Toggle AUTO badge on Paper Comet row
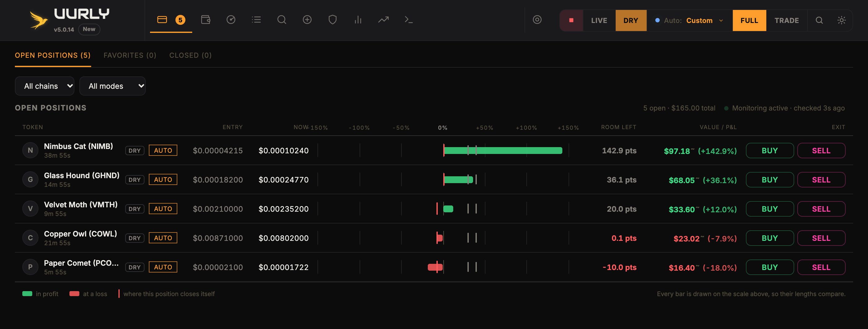 (163, 267)
